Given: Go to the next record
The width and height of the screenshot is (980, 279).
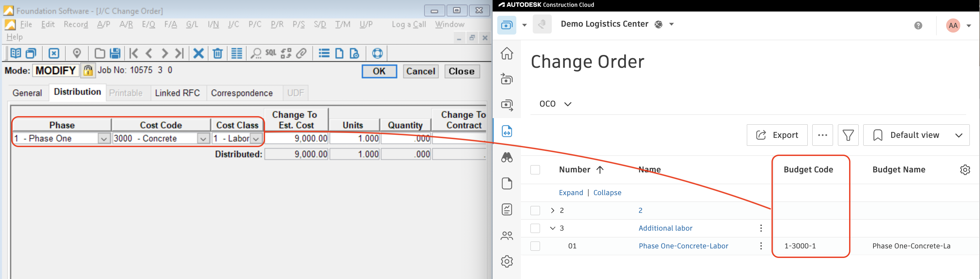Looking at the screenshot, I should 164,53.
